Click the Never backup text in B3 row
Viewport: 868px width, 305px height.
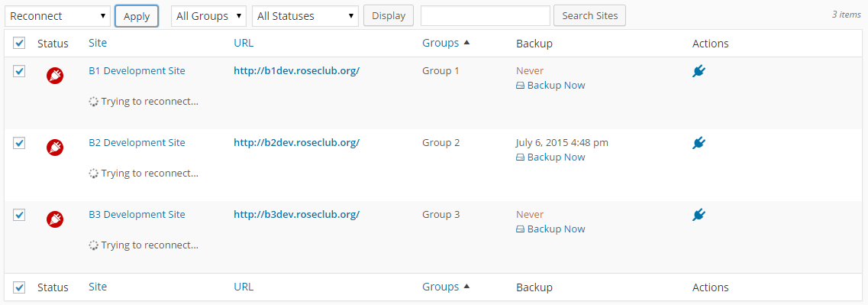[x=530, y=214]
